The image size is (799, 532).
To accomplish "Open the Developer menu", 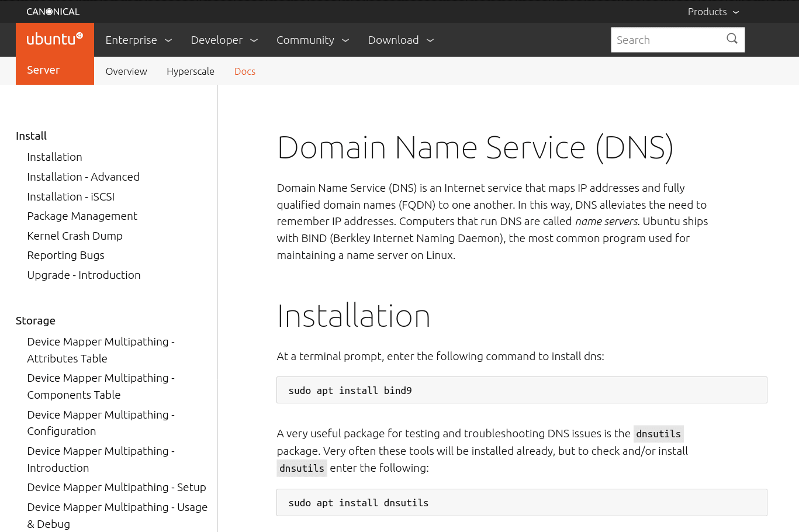I will coord(224,40).
